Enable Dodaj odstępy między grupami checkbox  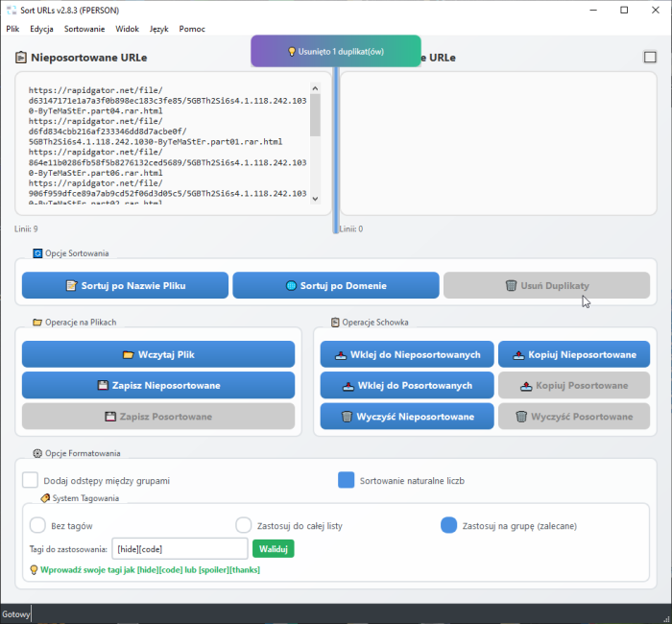(31, 480)
